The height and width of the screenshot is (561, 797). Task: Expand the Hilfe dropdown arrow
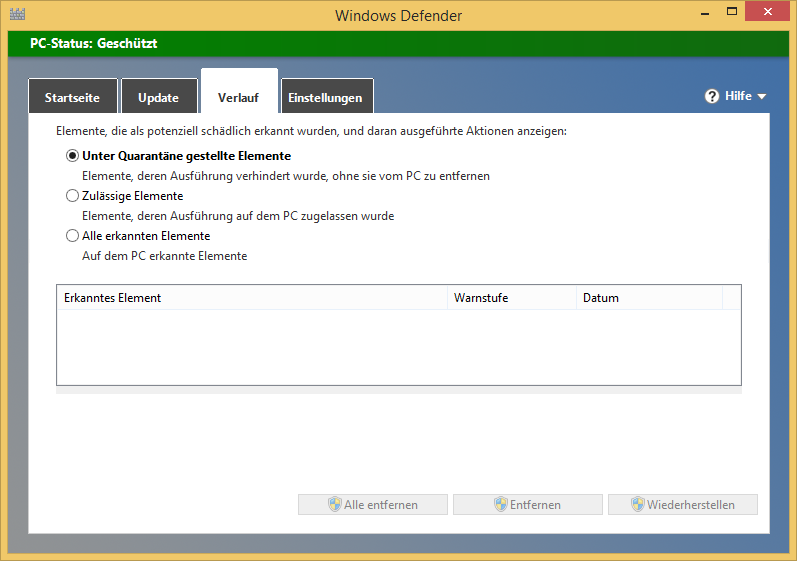click(x=761, y=97)
